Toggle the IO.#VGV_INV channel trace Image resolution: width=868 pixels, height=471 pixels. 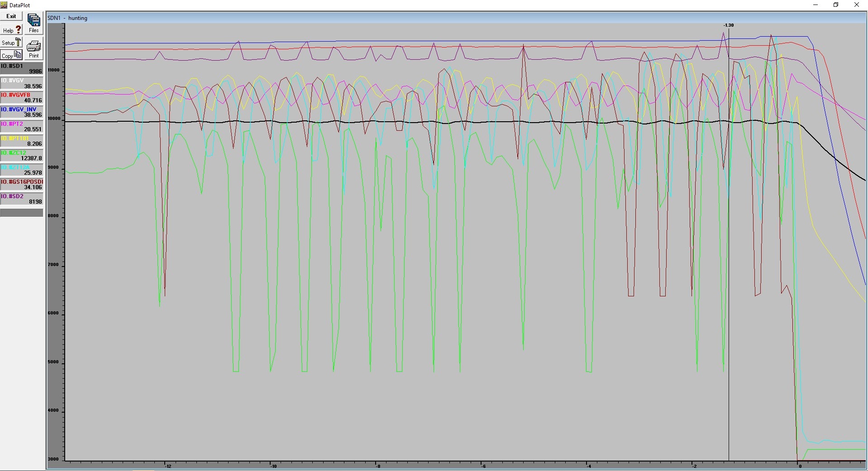point(21,111)
